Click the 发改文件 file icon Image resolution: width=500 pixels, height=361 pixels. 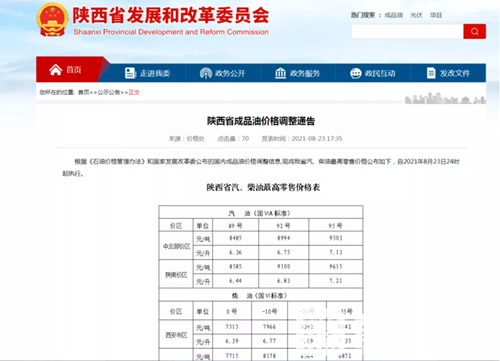click(431, 73)
